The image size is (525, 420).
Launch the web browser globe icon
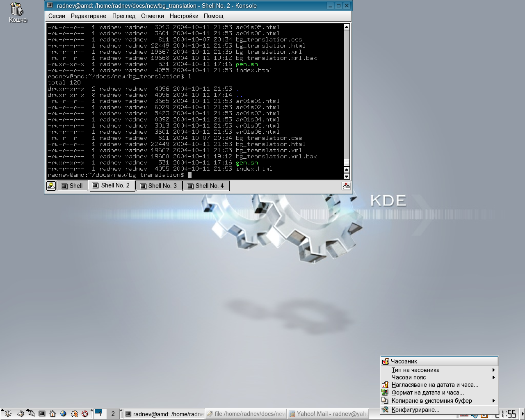[x=63, y=414]
